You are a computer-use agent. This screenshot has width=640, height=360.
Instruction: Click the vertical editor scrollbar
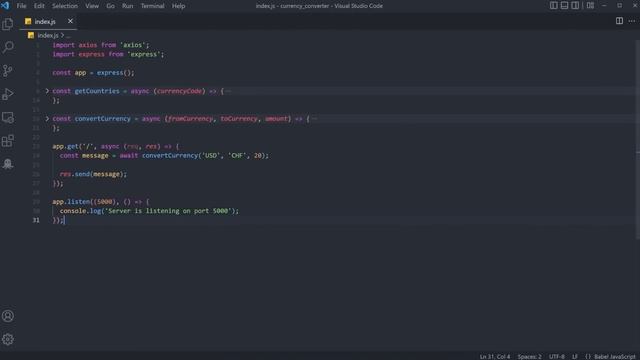pos(637,139)
